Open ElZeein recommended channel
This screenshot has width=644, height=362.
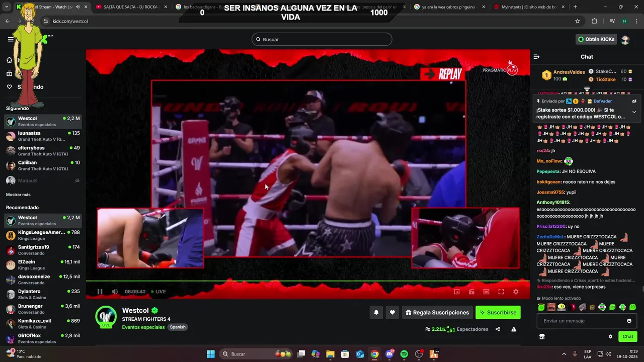tap(43, 265)
